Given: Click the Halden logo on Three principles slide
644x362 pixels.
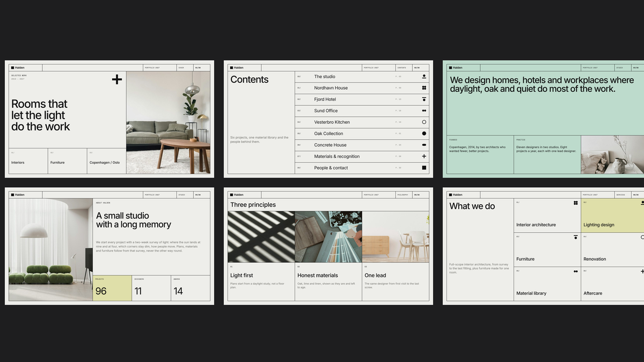Looking at the screenshot, I should click(237, 195).
